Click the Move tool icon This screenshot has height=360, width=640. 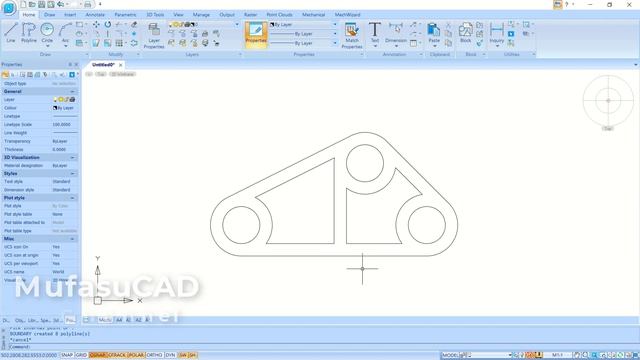96,25
